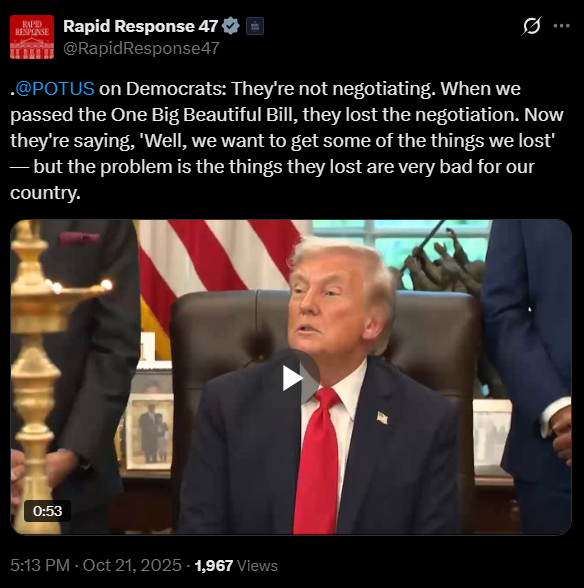The image size is (584, 588).
Task: Click the word Views beside count
Action: [257, 566]
